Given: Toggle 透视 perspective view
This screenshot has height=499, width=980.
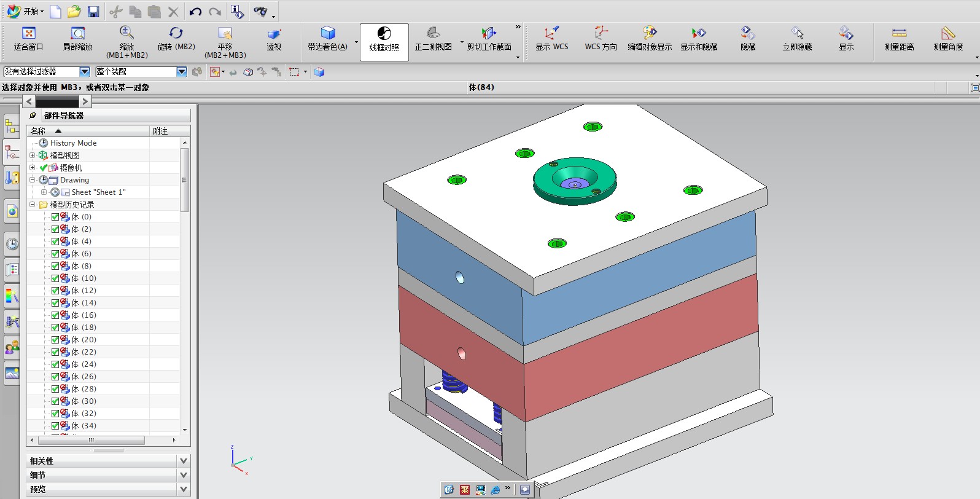Looking at the screenshot, I should click(274, 39).
